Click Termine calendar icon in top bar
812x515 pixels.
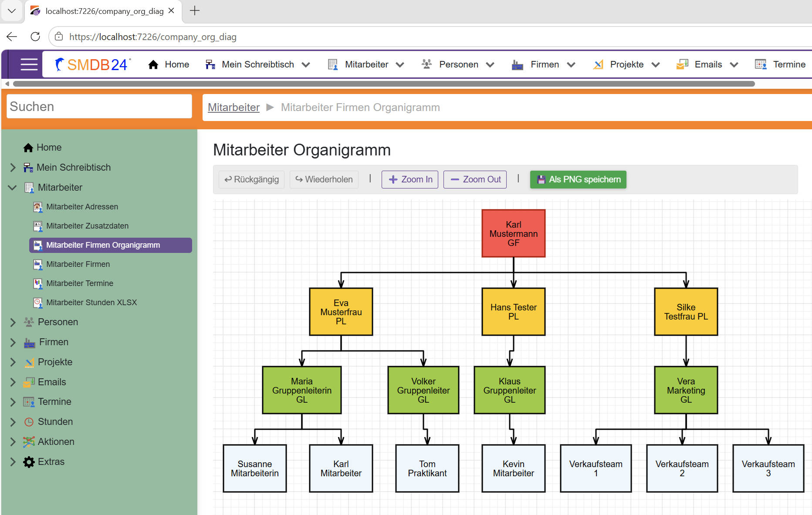tap(761, 64)
